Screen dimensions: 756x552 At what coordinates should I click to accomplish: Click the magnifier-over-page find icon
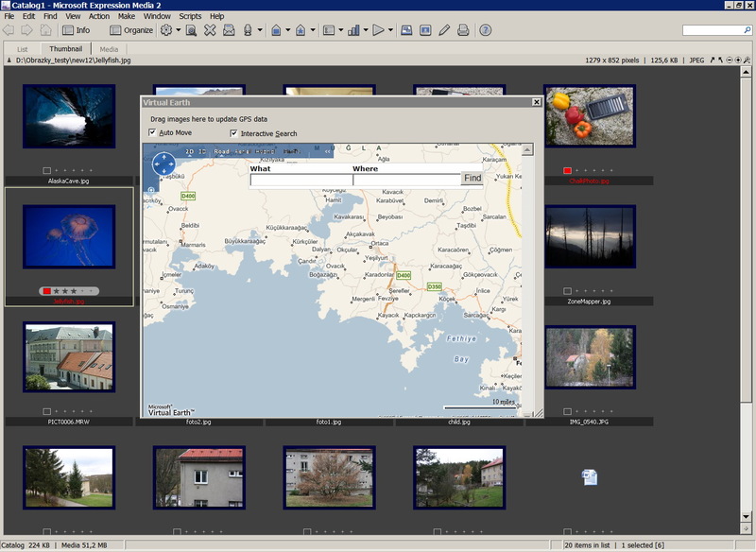click(191, 30)
